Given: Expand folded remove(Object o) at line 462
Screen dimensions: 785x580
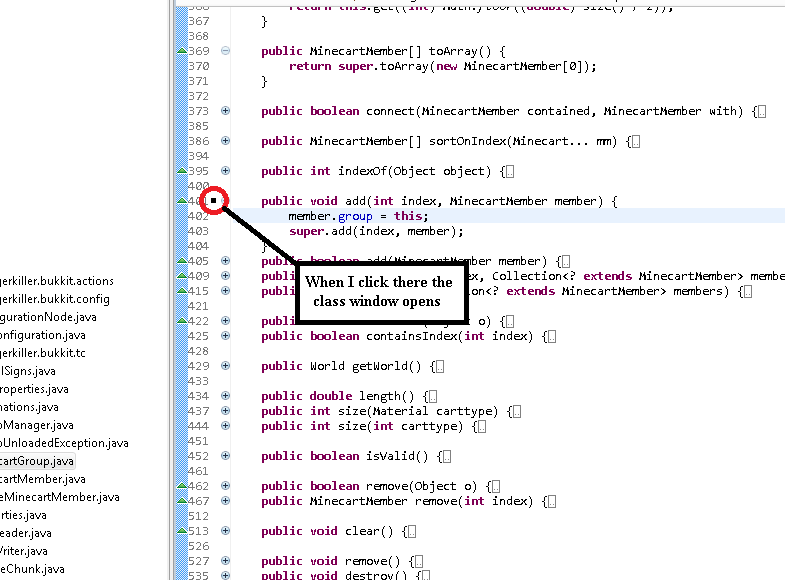Looking at the screenshot, I should tap(225, 486).
